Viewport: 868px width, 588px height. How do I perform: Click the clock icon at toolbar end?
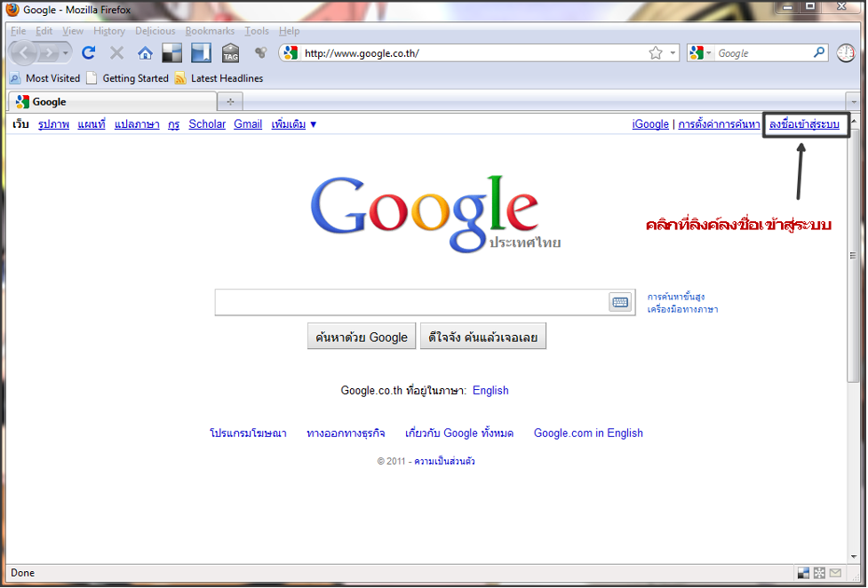(x=845, y=53)
